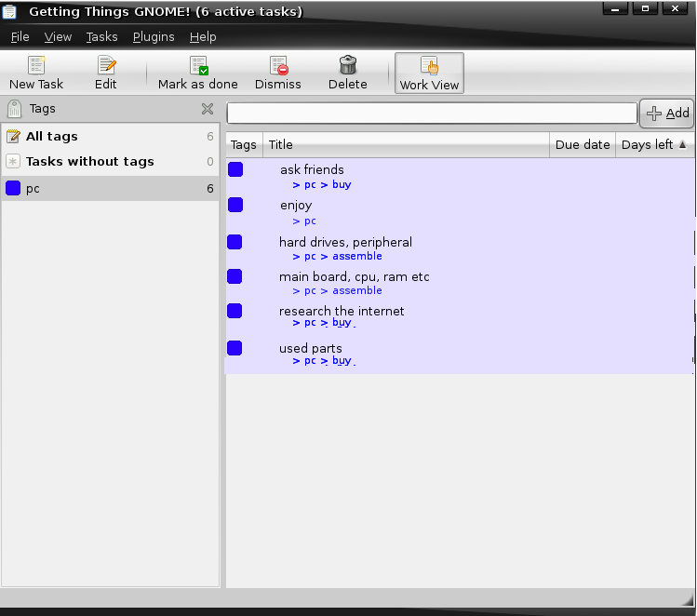This screenshot has width=697, height=616.
Task: Select the research the internet task
Action: click(342, 311)
